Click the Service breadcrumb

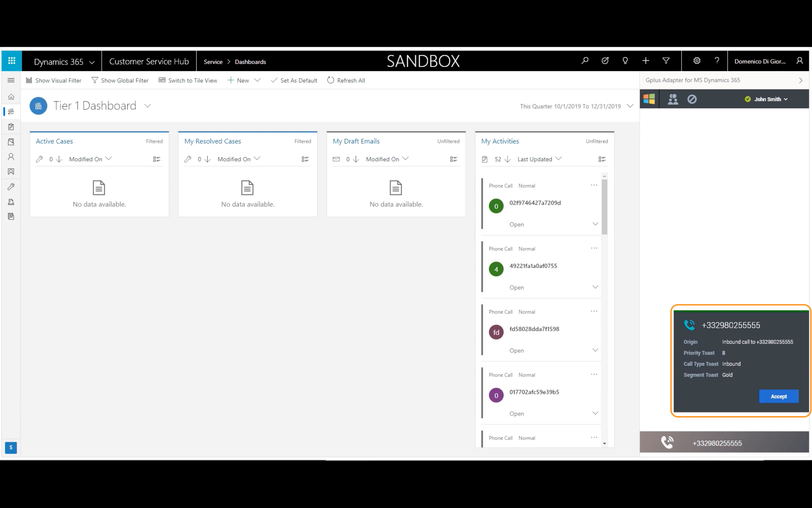pos(213,62)
